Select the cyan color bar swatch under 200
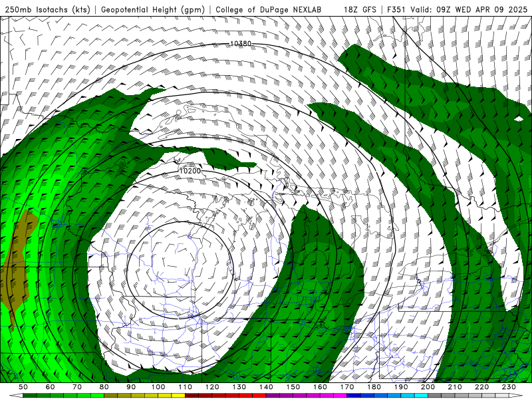The height and width of the screenshot is (399, 532). [x=422, y=396]
